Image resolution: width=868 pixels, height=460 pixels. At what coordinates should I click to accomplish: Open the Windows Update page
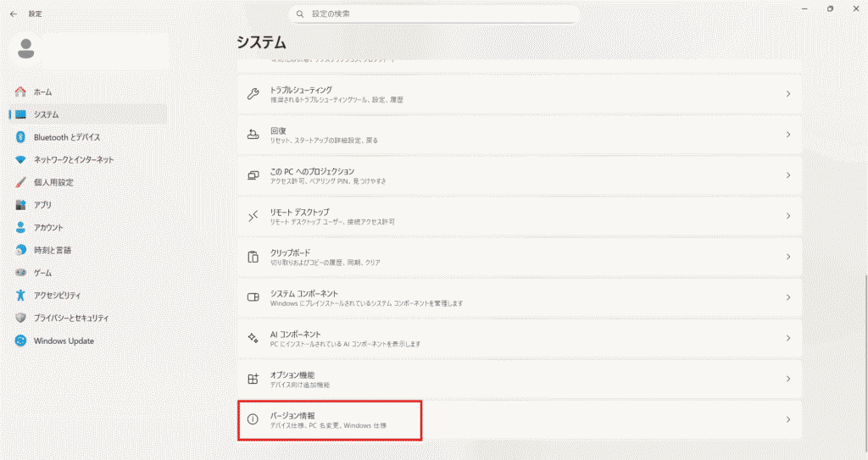pos(88,341)
